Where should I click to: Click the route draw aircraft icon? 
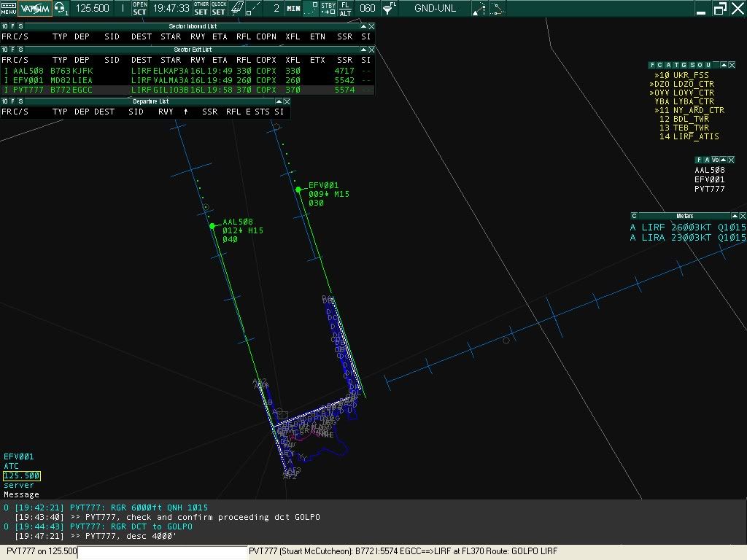tap(479, 8)
